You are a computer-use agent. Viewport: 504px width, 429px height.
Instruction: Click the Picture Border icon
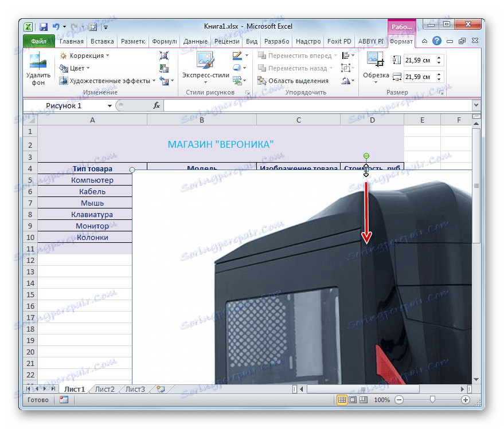[237, 56]
